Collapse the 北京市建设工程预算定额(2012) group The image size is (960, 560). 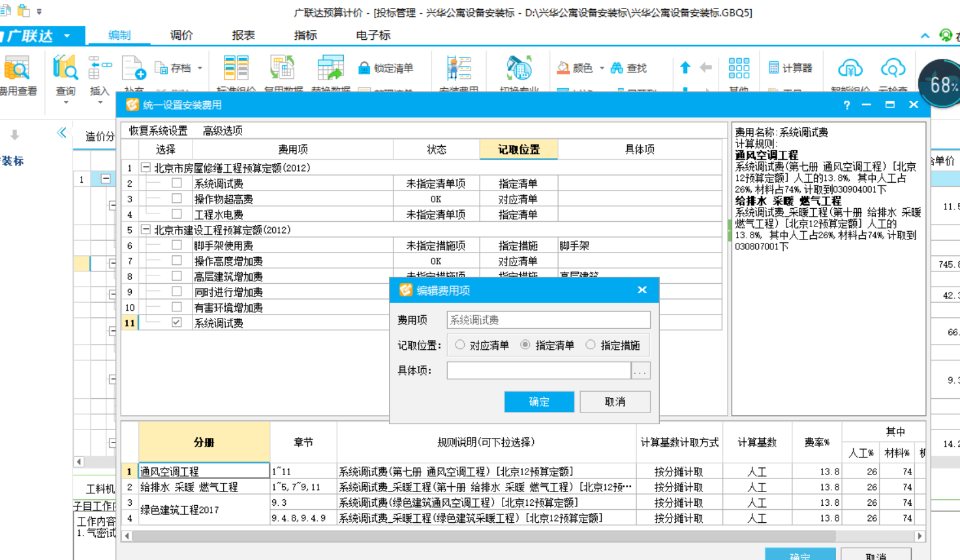coord(146,230)
